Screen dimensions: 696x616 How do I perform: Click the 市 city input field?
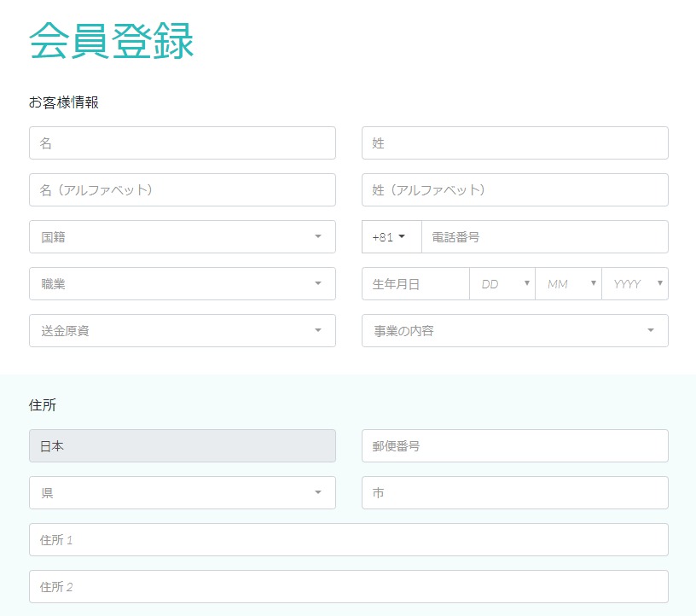coord(514,493)
